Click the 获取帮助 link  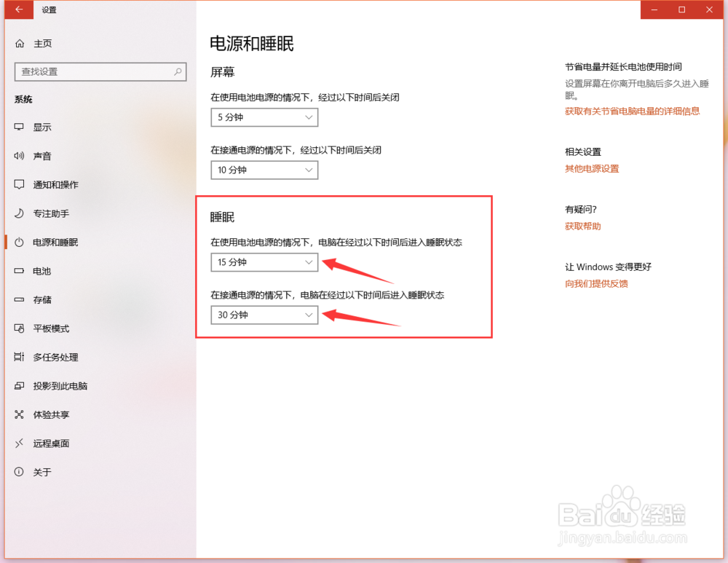click(x=582, y=227)
